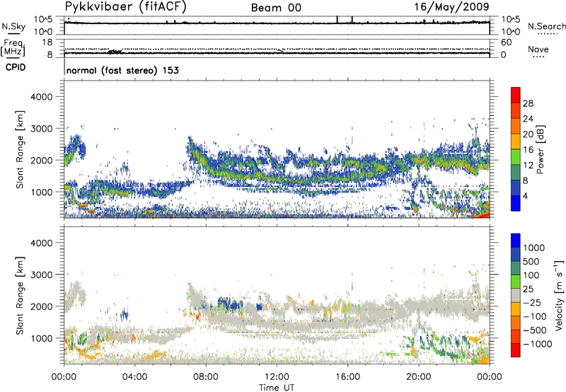
Task: Click the blue 0-4 dB power swatch
Action: click(x=516, y=203)
